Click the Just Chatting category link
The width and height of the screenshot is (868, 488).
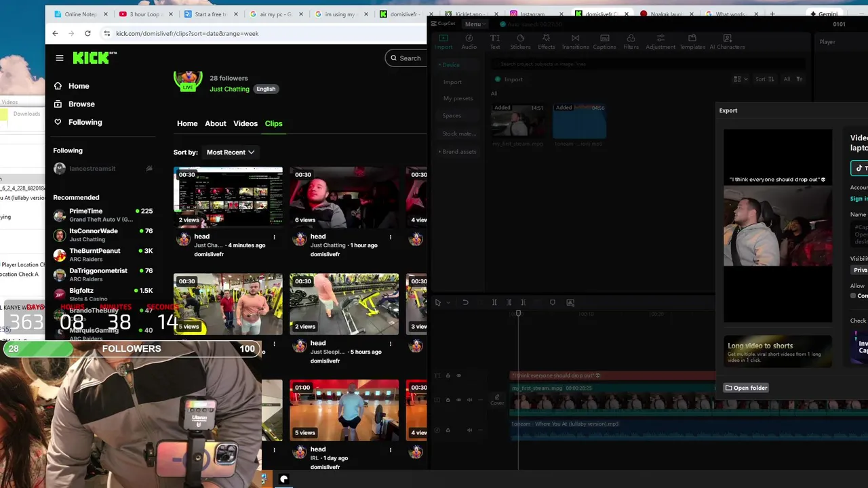pyautogui.click(x=229, y=89)
